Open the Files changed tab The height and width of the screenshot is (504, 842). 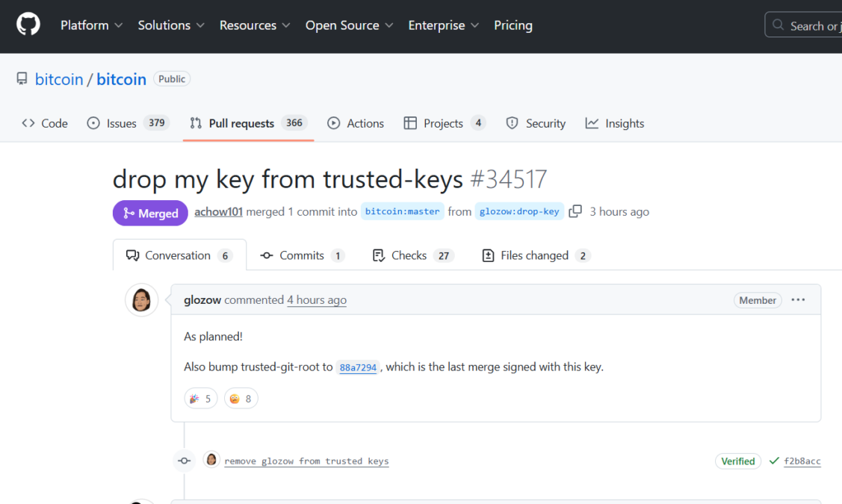[x=536, y=255]
